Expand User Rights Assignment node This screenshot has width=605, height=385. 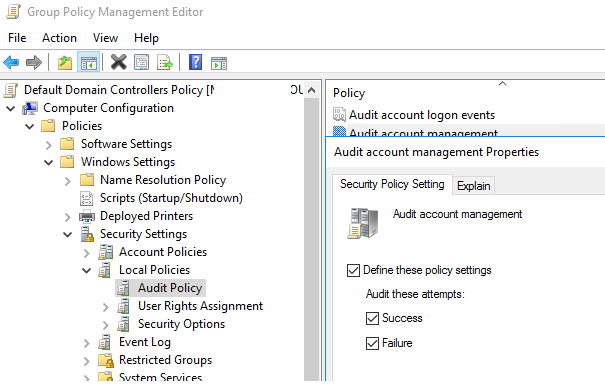tap(105, 307)
